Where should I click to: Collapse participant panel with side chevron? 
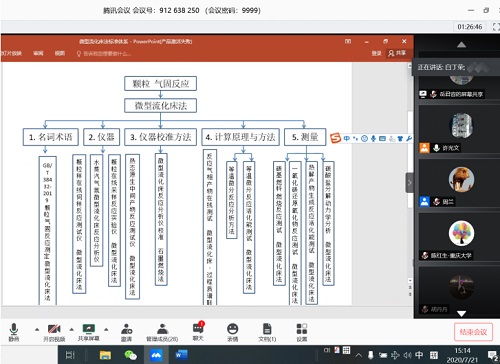coord(410,183)
